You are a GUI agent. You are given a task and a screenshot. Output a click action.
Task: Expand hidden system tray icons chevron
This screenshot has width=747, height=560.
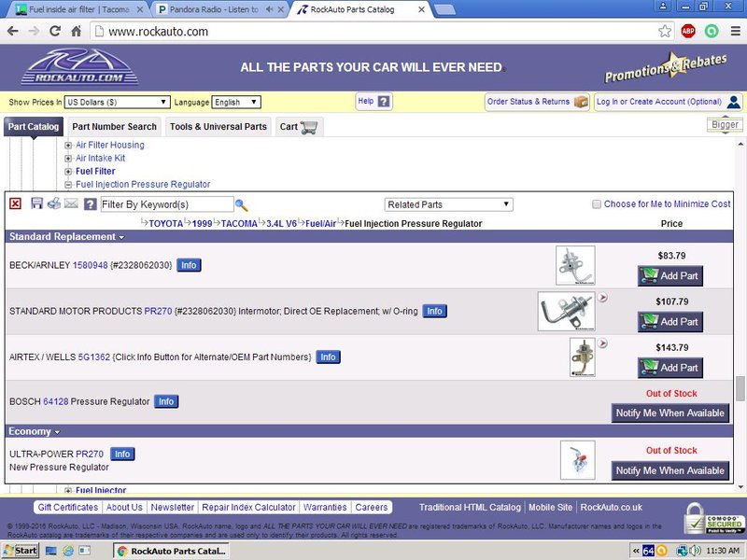pos(636,551)
